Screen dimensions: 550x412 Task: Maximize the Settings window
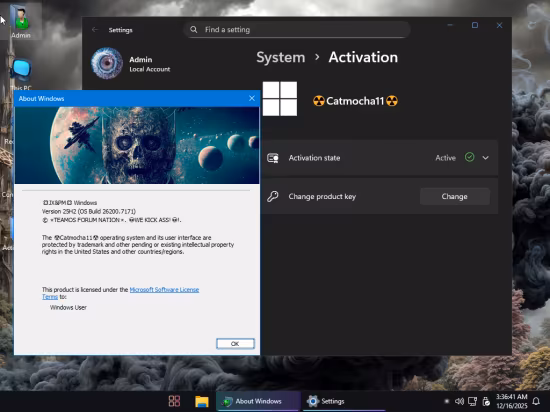pos(475,25)
